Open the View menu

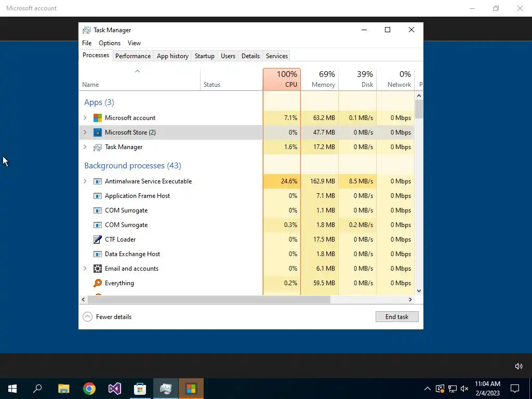tap(134, 43)
